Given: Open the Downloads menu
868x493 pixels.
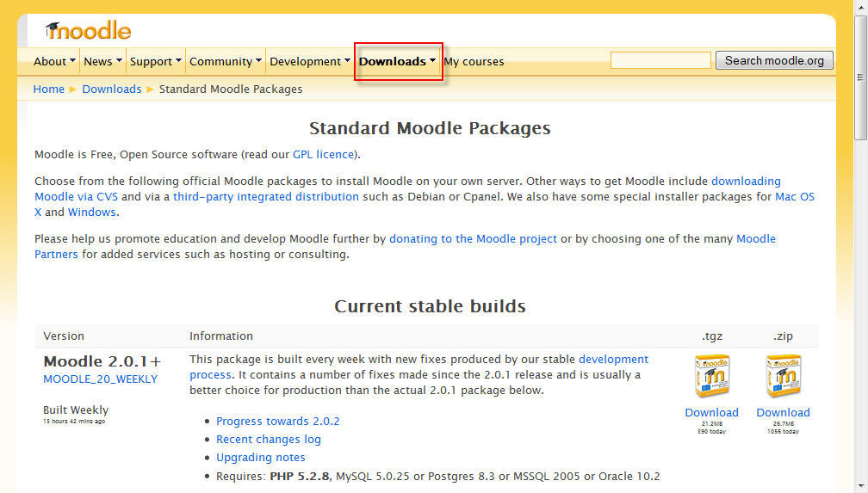Looking at the screenshot, I should (x=397, y=61).
